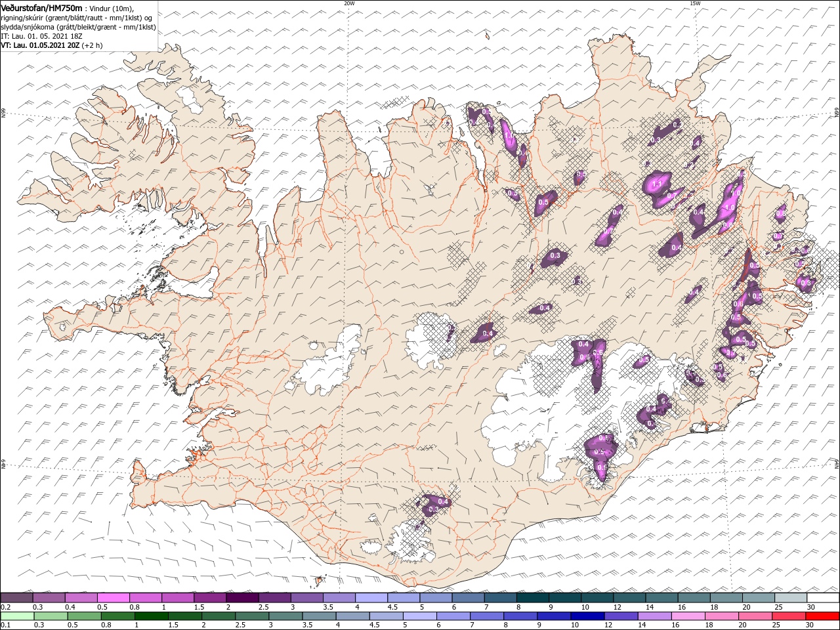The image size is (840, 630).
Task: Click the 20W longitude label
Action: click(349, 3)
